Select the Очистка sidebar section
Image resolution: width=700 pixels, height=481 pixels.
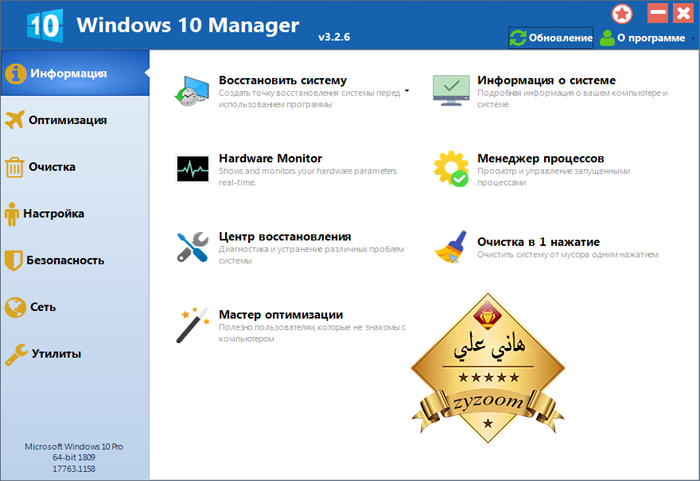point(75,167)
